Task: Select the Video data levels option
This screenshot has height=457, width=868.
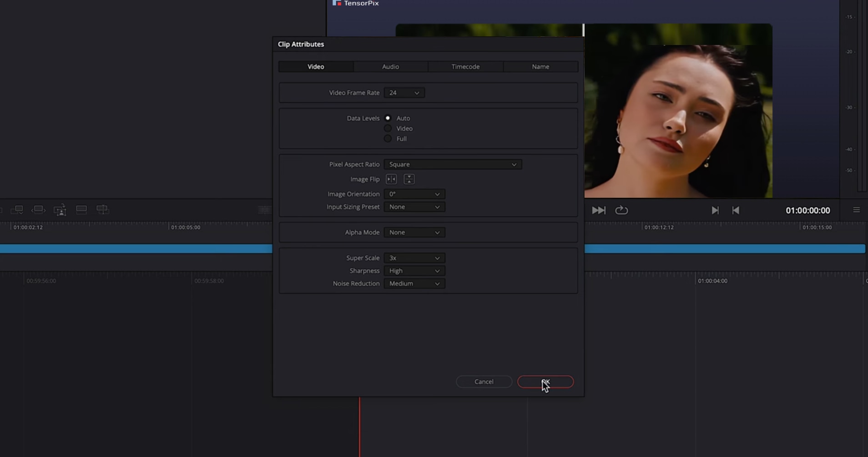Action: tap(388, 129)
